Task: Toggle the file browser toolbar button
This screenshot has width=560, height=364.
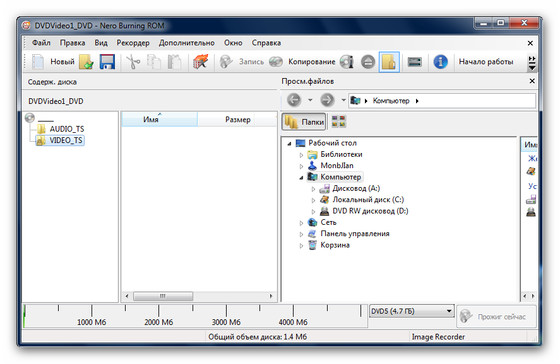Action: click(x=389, y=62)
